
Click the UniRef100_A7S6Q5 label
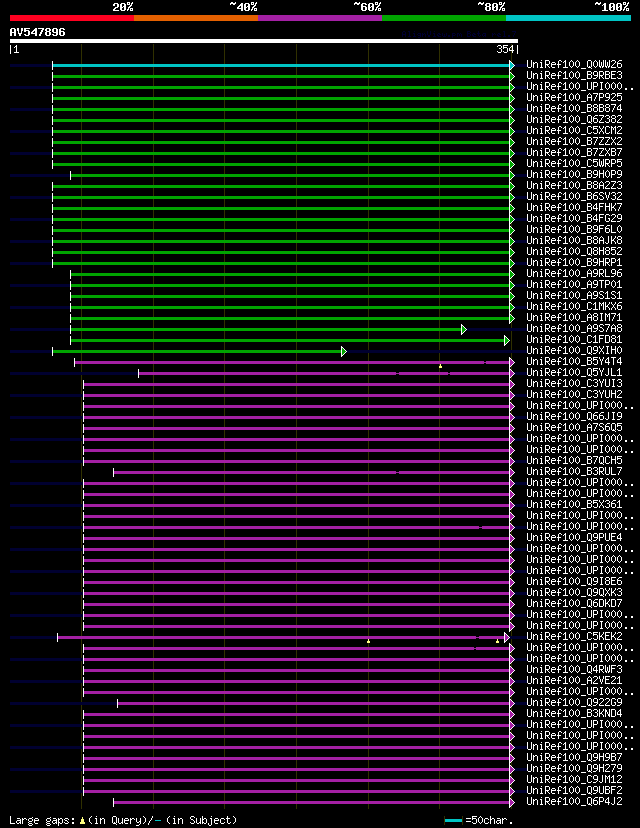coord(575,427)
